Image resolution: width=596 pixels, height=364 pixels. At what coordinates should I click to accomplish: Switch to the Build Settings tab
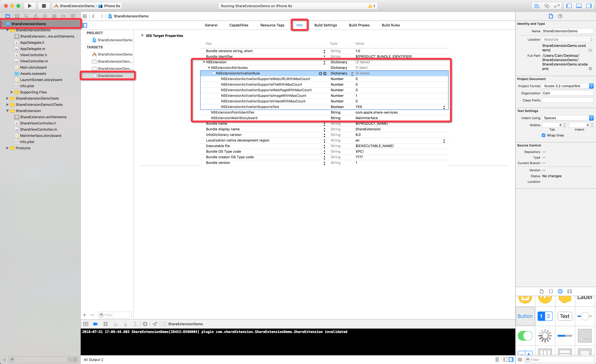click(x=325, y=25)
